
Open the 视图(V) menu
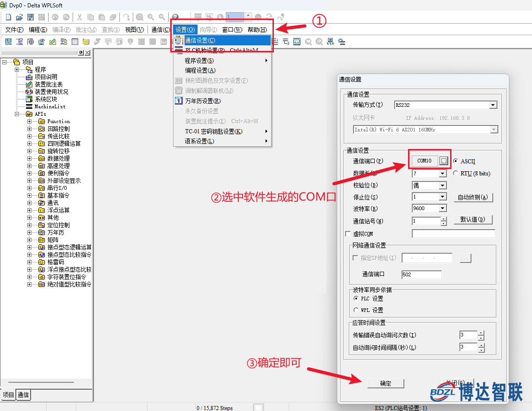[x=134, y=30]
